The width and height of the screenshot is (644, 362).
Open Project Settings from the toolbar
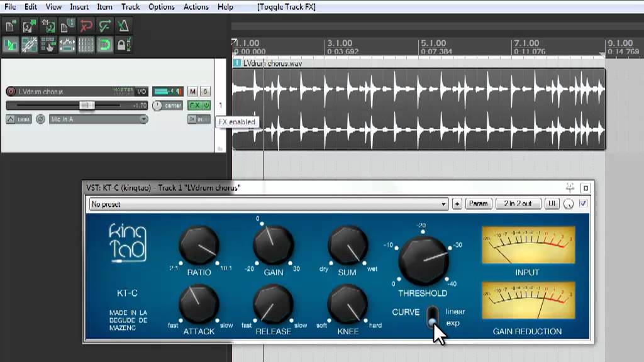67,26
